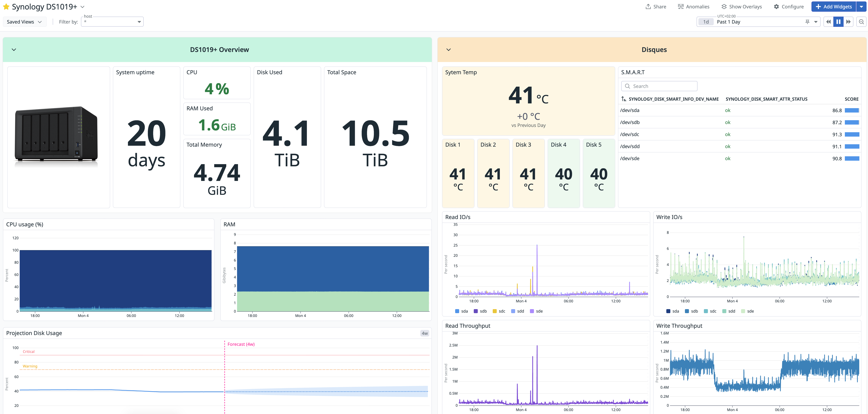This screenshot has height=414, width=868.
Task: Select the /dev/sde row
Action: (x=739, y=158)
